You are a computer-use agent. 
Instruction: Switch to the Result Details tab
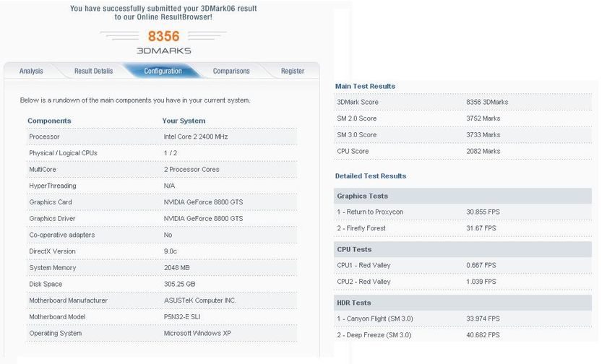tap(93, 71)
